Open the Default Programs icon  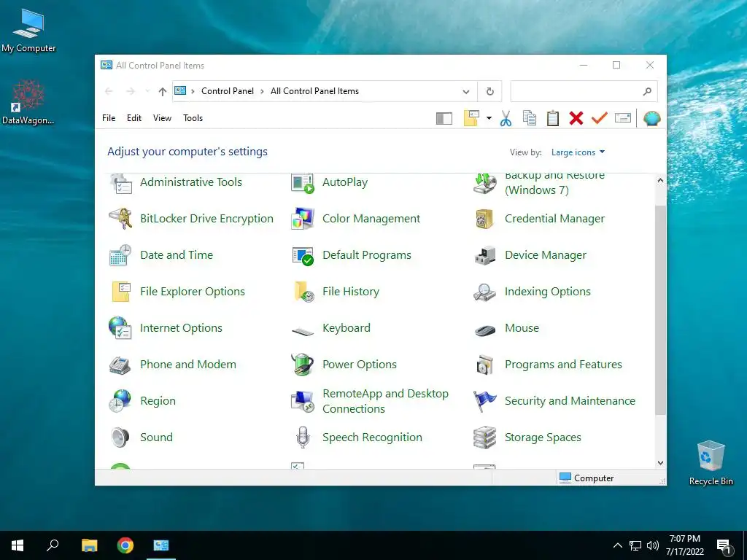coord(303,256)
